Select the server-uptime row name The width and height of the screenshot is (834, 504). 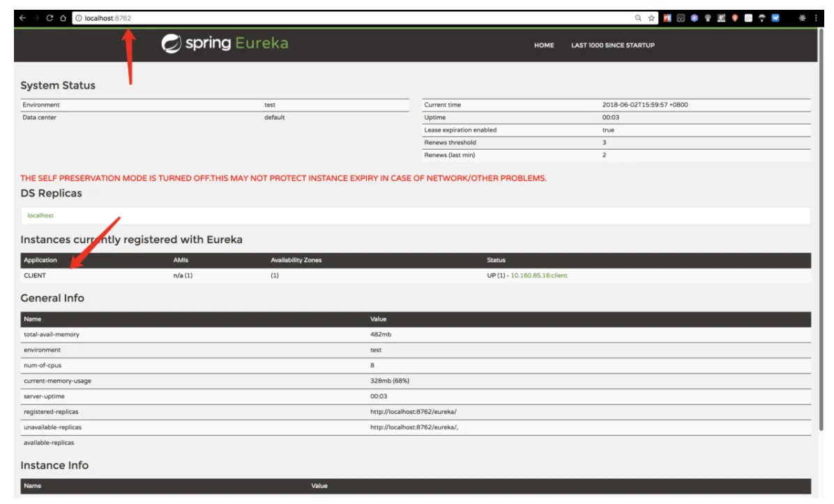click(44, 396)
